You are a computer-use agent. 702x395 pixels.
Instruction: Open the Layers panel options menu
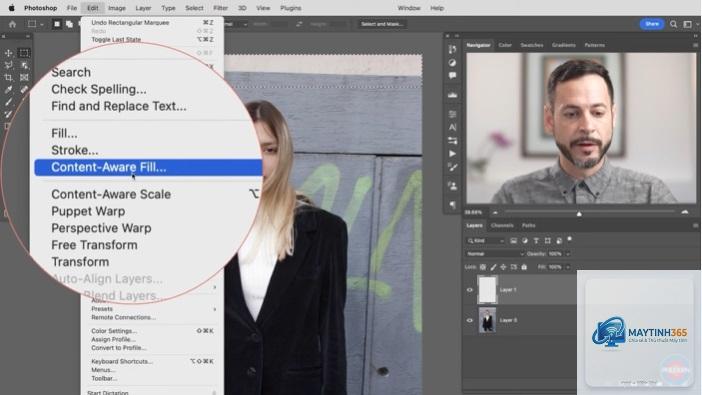click(x=695, y=225)
